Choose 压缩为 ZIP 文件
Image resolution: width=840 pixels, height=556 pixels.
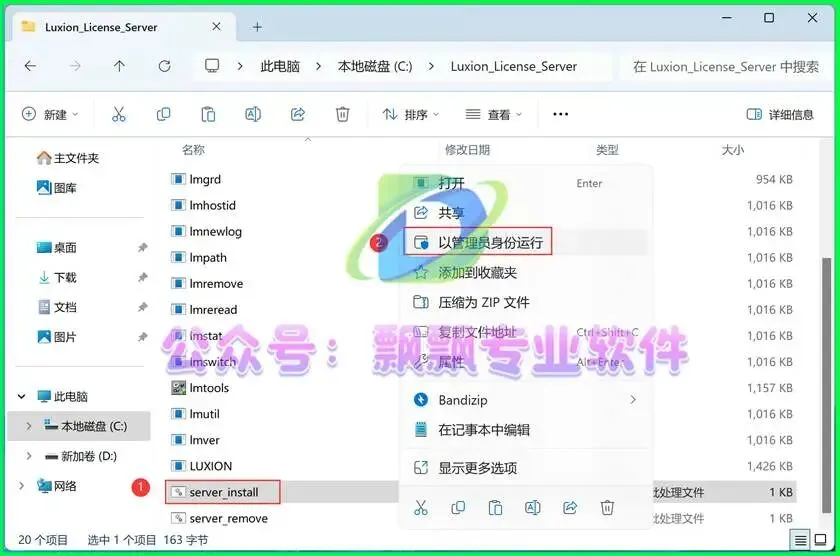tap(526, 302)
